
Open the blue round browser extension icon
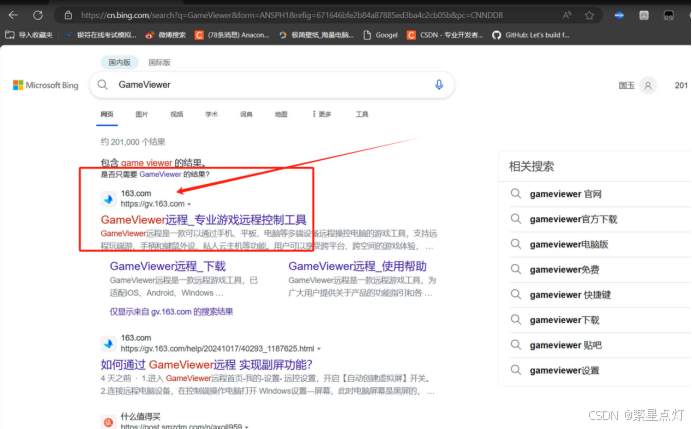tap(619, 15)
